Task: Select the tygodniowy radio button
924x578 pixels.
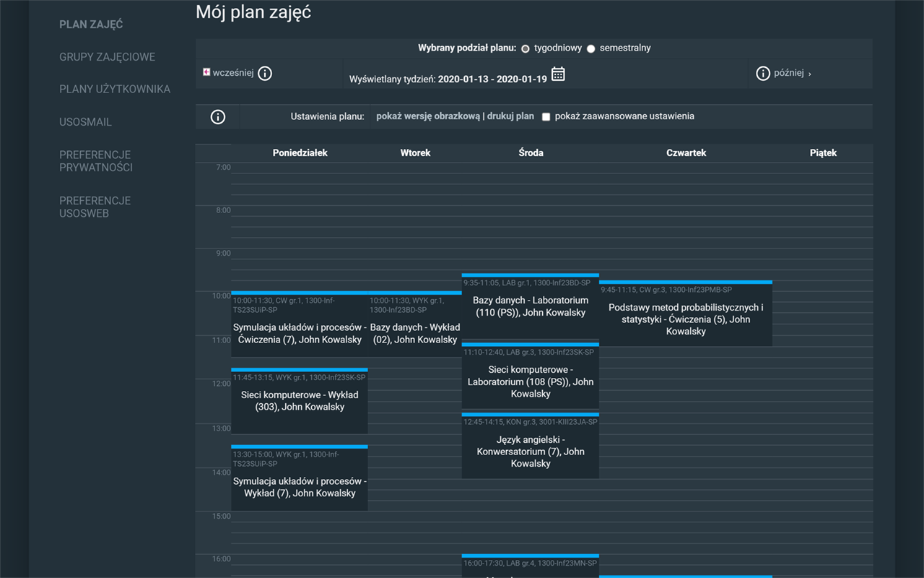Action: (x=526, y=48)
